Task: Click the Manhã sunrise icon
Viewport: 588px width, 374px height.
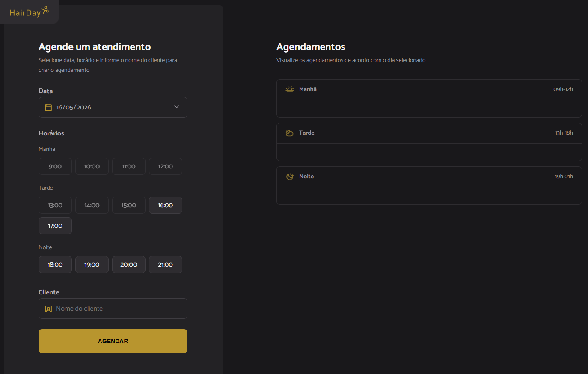Action: click(290, 89)
